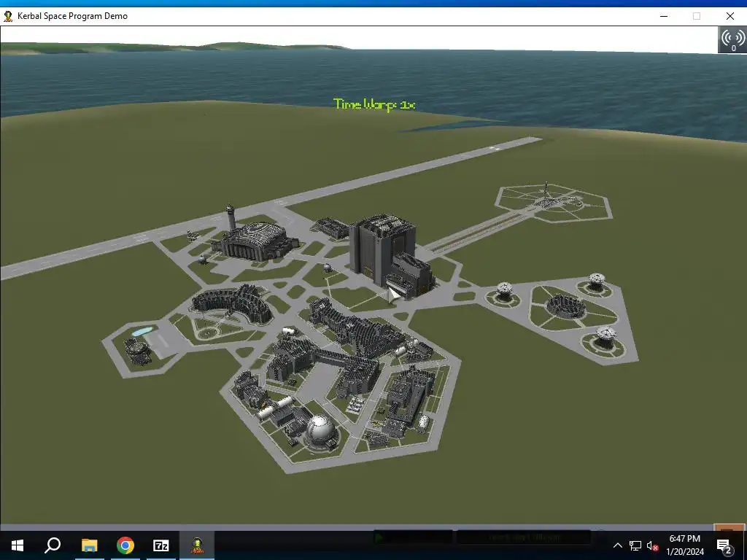747x560 pixels.
Task: Open the network status tray icon
Action: [x=635, y=545]
